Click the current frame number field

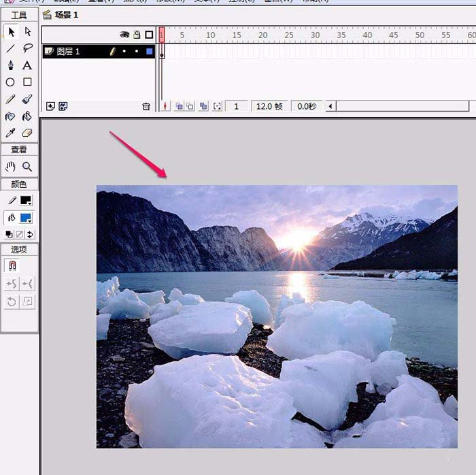pos(237,106)
